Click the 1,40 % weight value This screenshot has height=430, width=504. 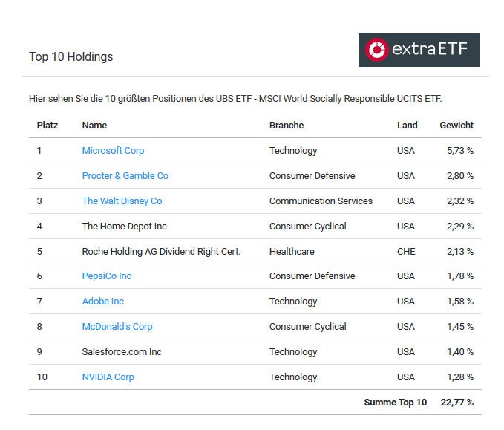460,352
